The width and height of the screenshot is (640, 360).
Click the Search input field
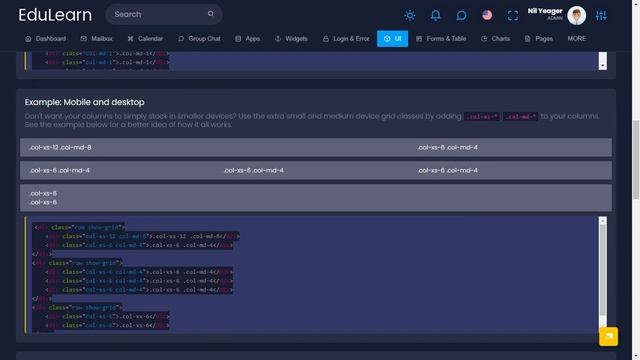[164, 14]
